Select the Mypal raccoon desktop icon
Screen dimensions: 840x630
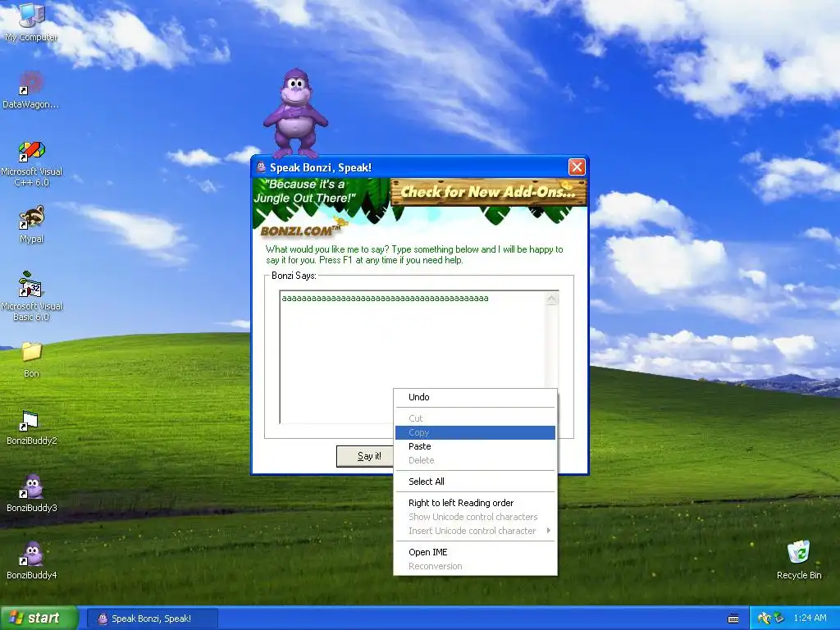(x=32, y=225)
